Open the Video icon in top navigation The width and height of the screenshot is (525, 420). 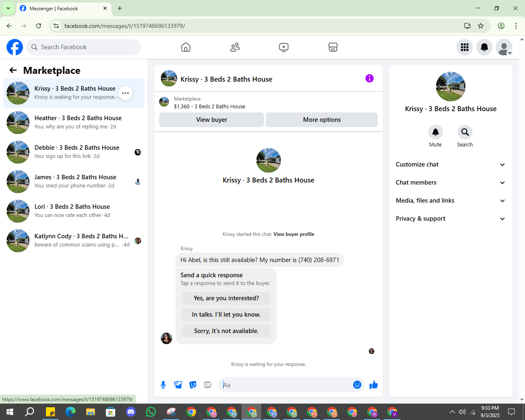coord(284,47)
